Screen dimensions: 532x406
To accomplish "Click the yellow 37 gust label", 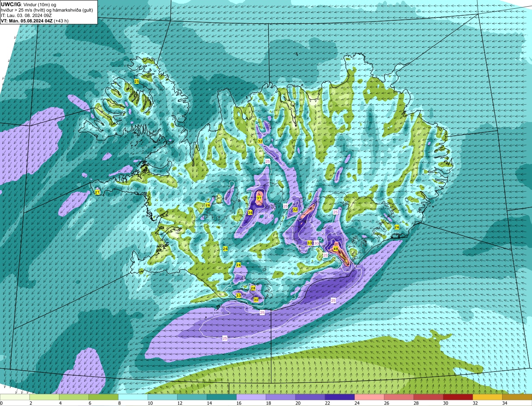I will tap(259, 198).
